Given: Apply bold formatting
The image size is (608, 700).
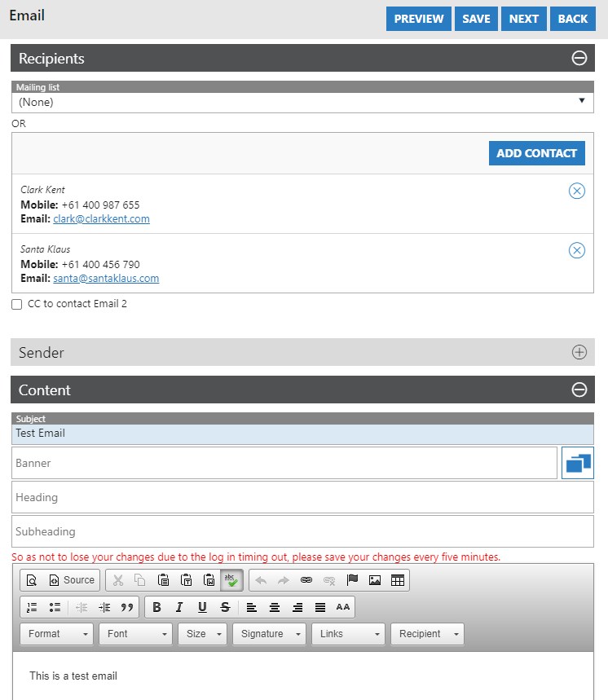Looking at the screenshot, I should click(157, 607).
